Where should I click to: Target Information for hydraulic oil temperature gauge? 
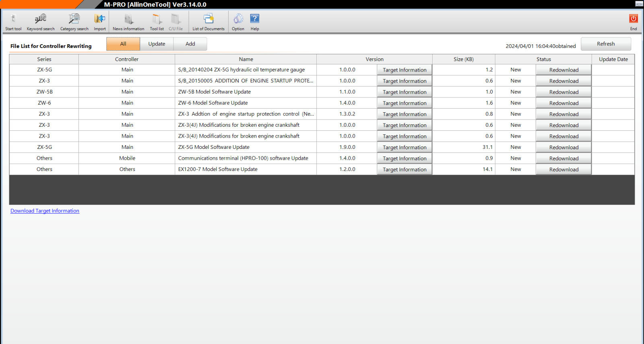click(405, 70)
